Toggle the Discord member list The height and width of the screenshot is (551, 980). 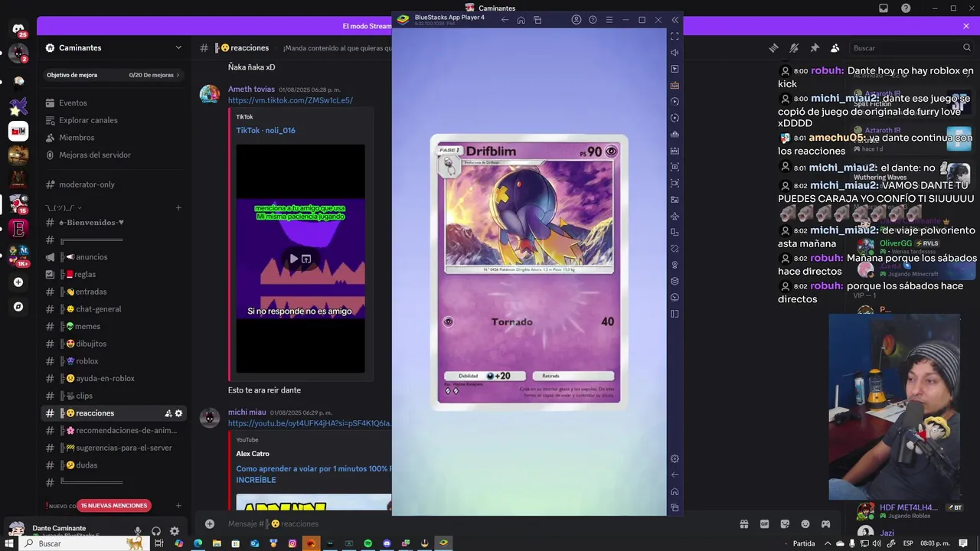tap(835, 47)
